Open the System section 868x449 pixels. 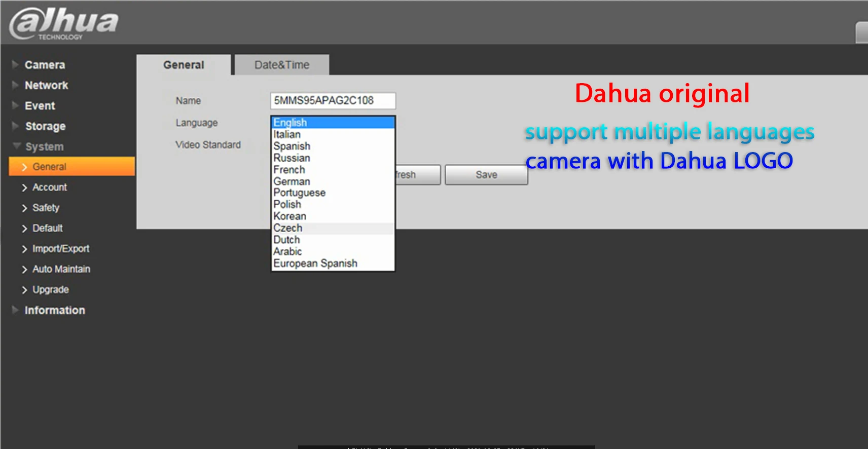tap(44, 146)
